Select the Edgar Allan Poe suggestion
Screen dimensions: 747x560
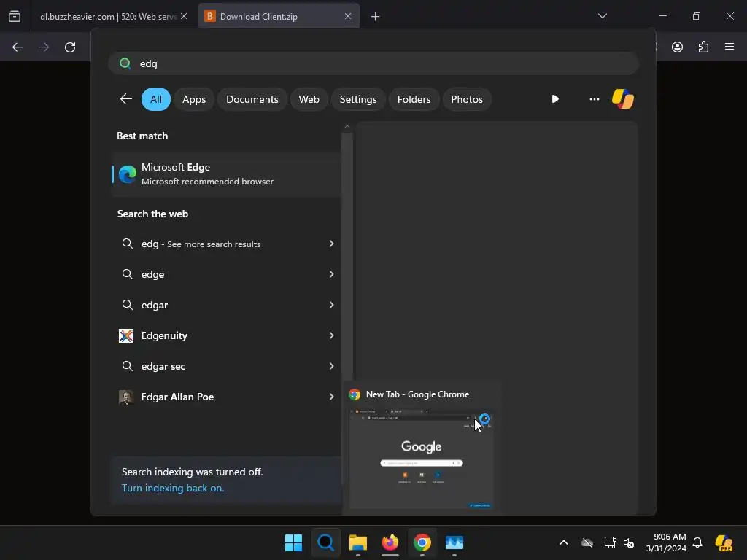tap(227, 397)
